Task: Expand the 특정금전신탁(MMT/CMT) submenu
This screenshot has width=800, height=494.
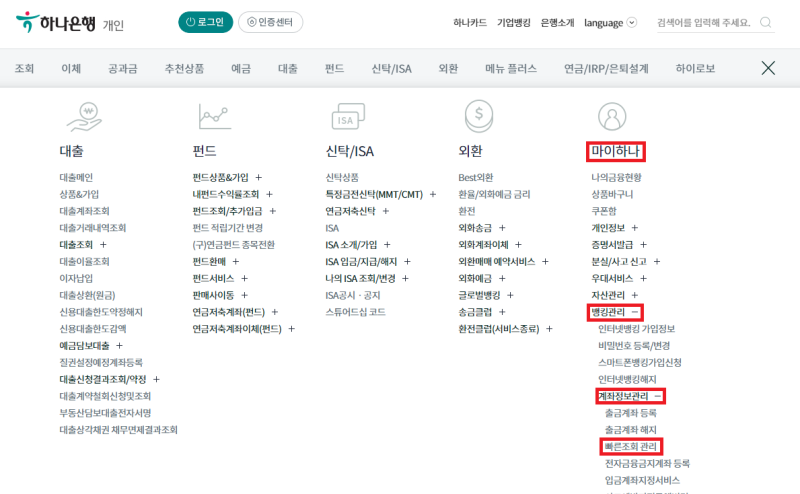Action: click(x=433, y=194)
